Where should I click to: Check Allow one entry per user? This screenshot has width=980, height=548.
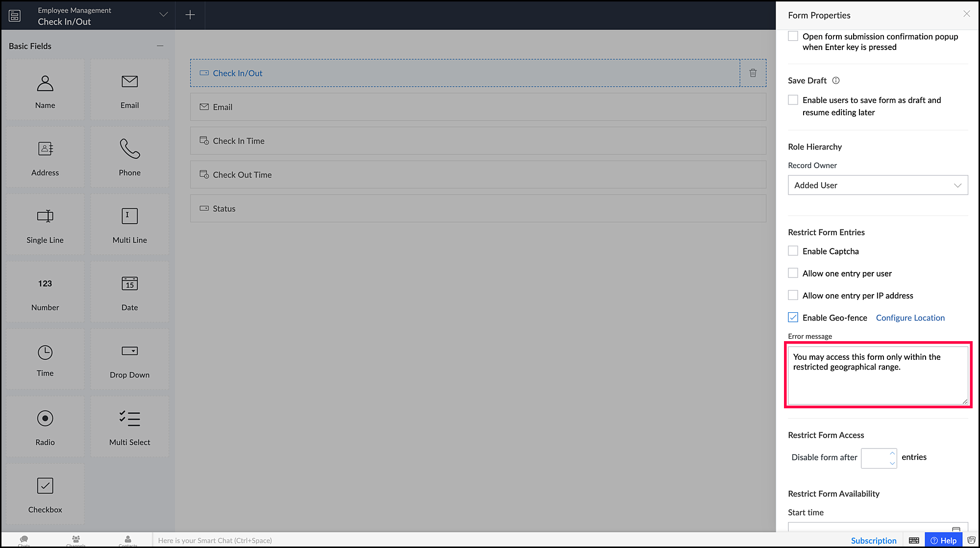tap(793, 273)
